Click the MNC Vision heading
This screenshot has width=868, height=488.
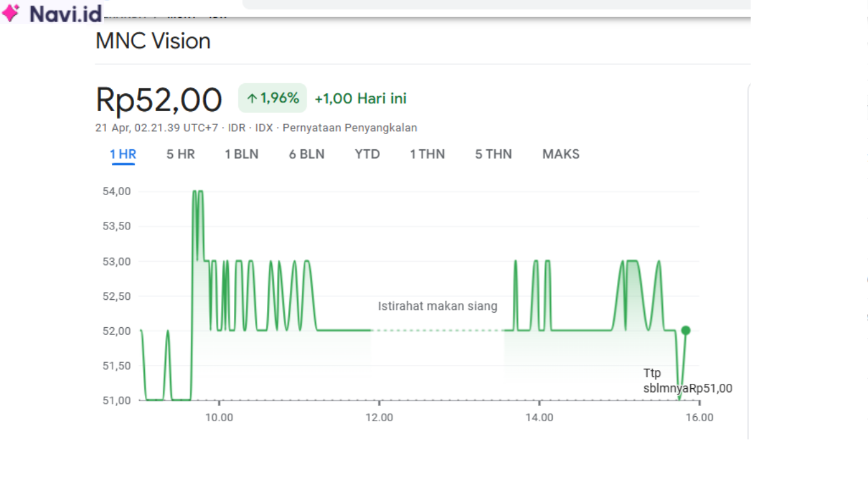coord(153,41)
